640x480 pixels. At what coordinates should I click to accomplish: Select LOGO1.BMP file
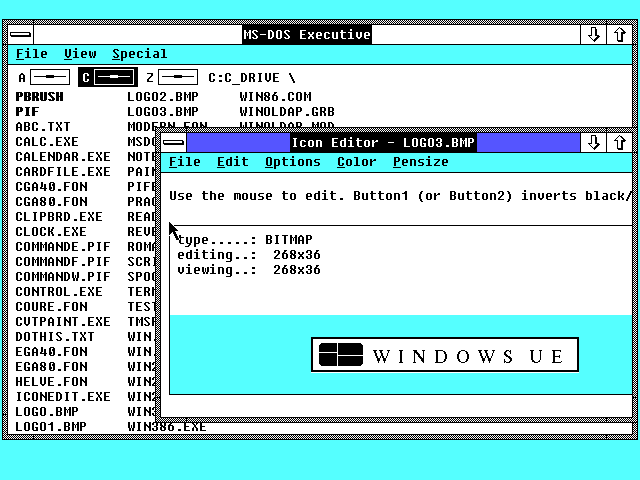pos(51,427)
